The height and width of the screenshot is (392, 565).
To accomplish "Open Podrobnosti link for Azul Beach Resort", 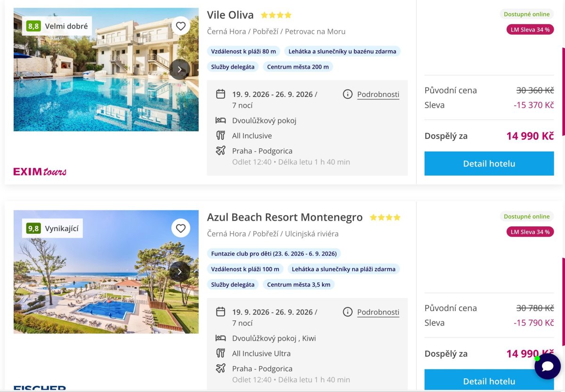I will [378, 312].
